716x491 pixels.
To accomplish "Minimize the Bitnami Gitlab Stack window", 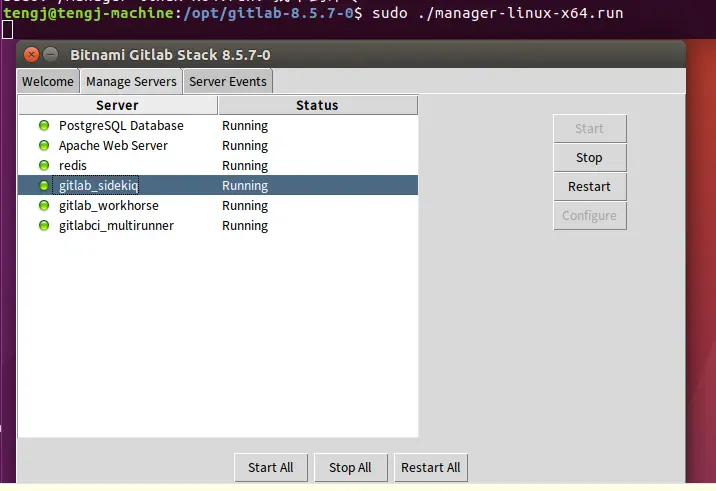I will coord(51,54).
